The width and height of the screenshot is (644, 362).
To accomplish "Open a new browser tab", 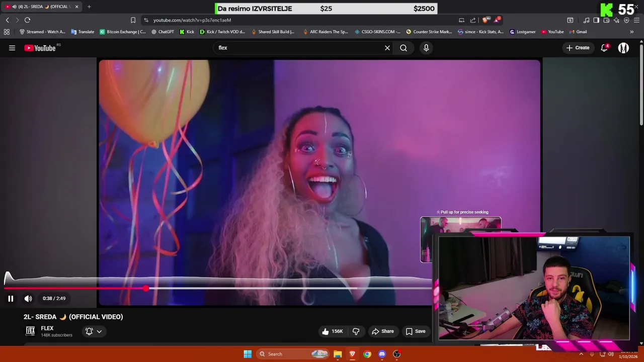I will [89, 7].
